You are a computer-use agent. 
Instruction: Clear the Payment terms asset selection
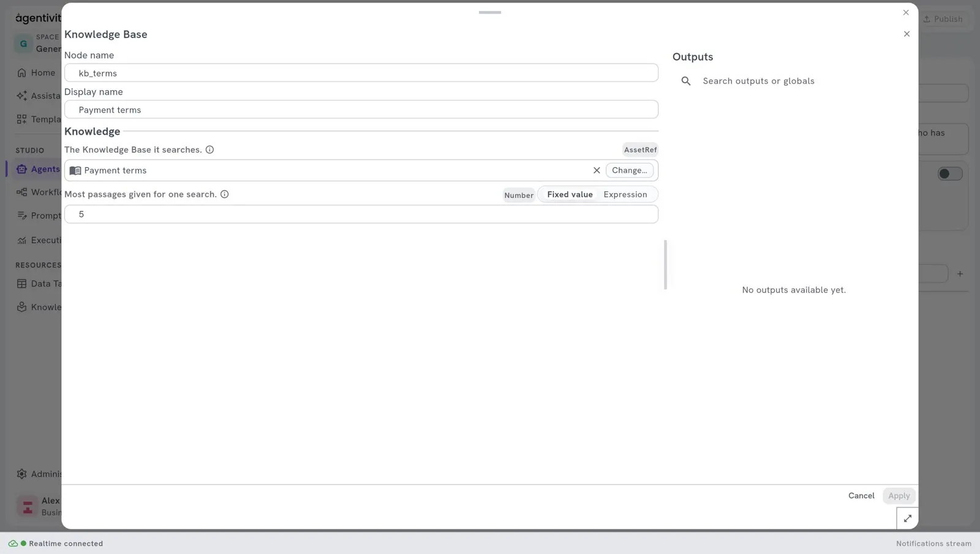click(x=597, y=170)
